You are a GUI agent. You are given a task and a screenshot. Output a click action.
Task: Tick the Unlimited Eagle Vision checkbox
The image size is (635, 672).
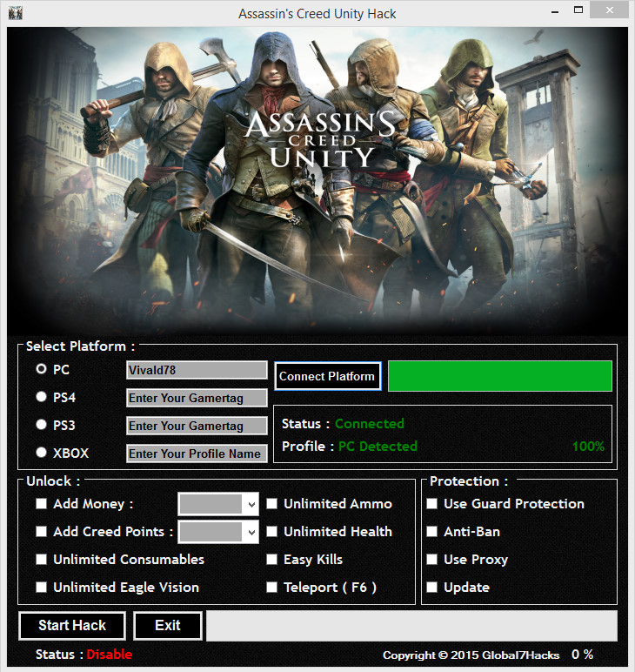(x=41, y=588)
